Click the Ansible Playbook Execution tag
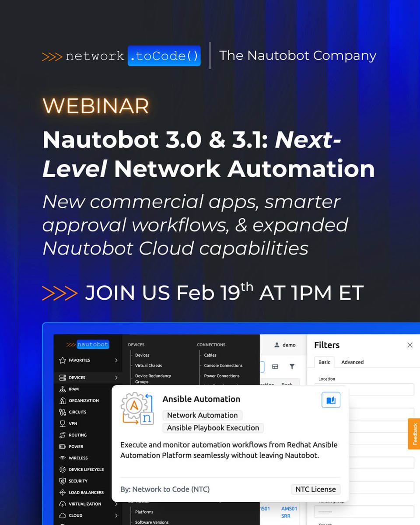The width and height of the screenshot is (420, 525). pyautogui.click(x=213, y=428)
